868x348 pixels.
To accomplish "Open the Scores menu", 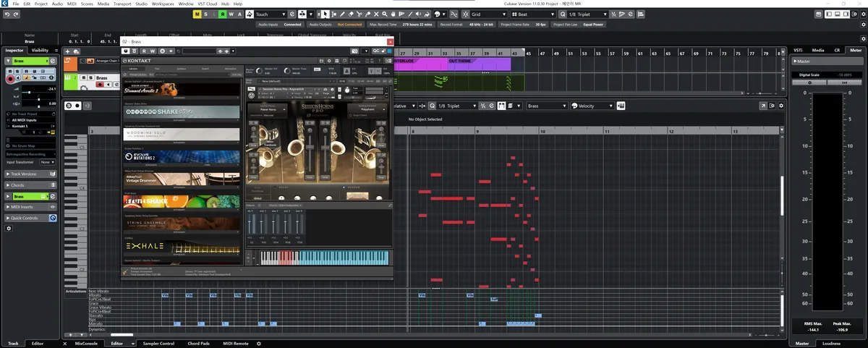I will pos(87,4).
